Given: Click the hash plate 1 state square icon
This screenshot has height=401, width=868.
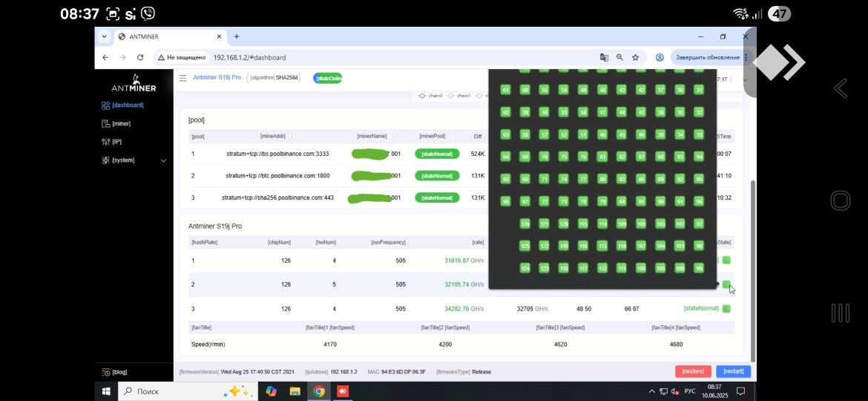Looking at the screenshot, I should tap(726, 260).
